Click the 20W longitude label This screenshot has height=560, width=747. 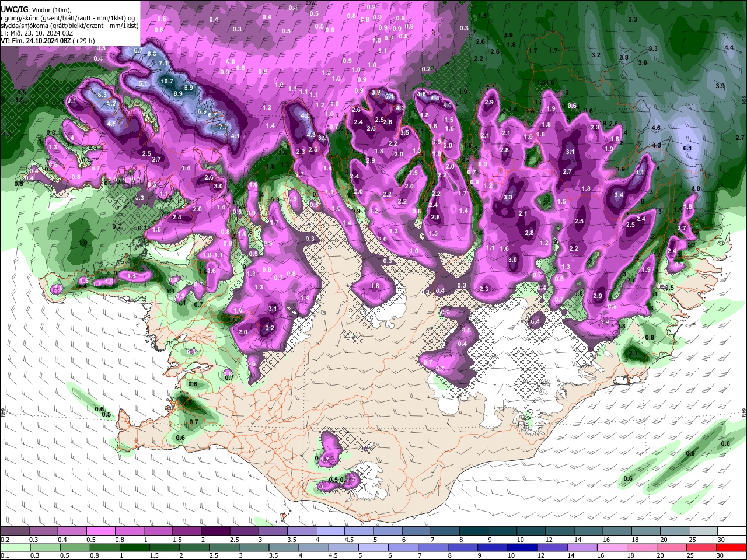coord(310,3)
